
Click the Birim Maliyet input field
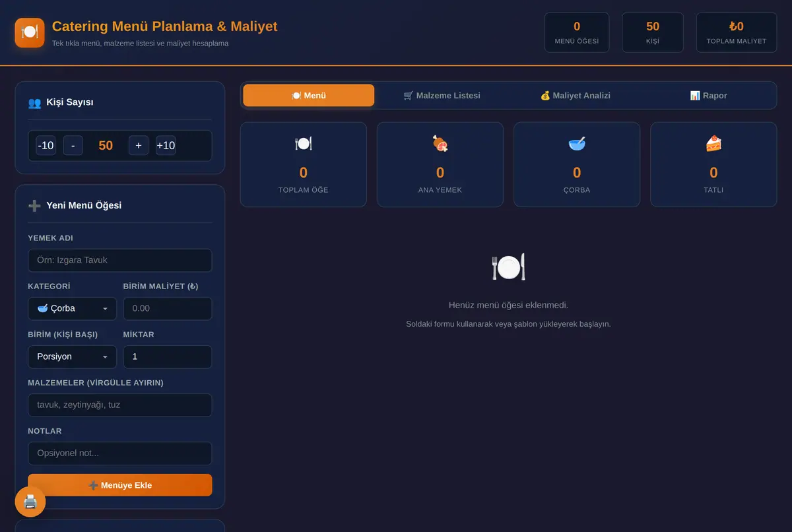pyautogui.click(x=168, y=308)
